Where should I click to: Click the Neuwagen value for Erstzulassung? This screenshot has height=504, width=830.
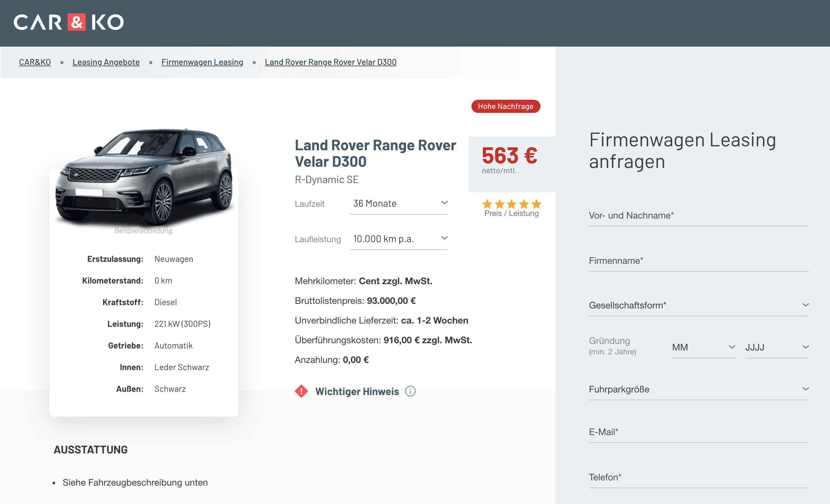[174, 259]
